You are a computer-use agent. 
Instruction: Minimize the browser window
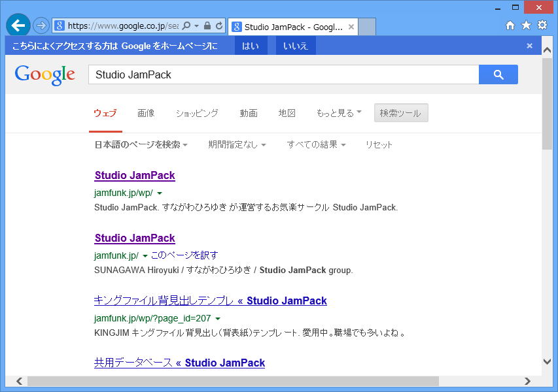coord(498,8)
